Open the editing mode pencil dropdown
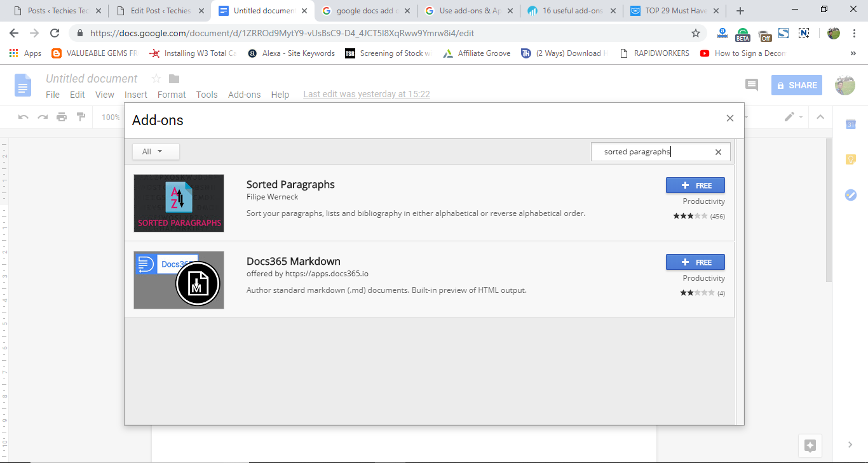 (x=793, y=117)
